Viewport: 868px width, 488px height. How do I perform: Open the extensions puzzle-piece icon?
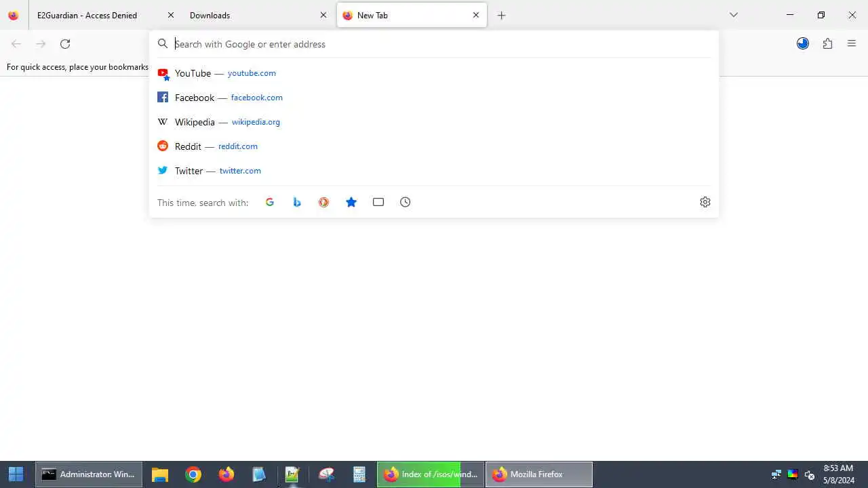point(827,44)
